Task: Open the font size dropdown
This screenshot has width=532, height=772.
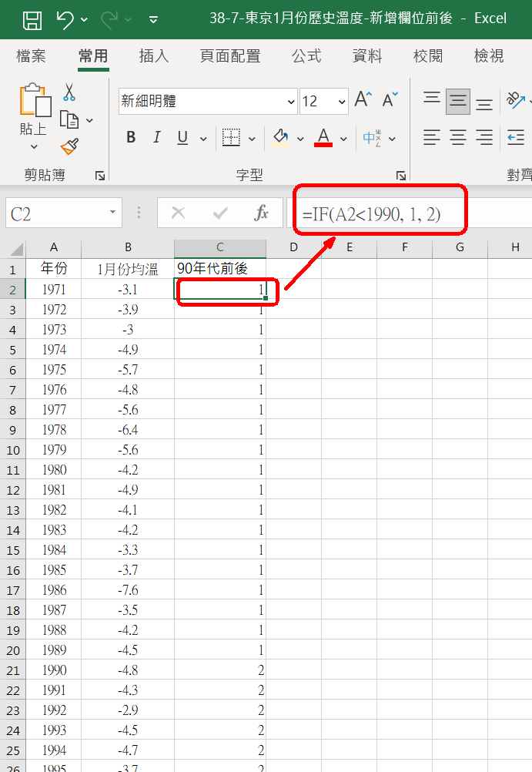Action: tap(342, 102)
